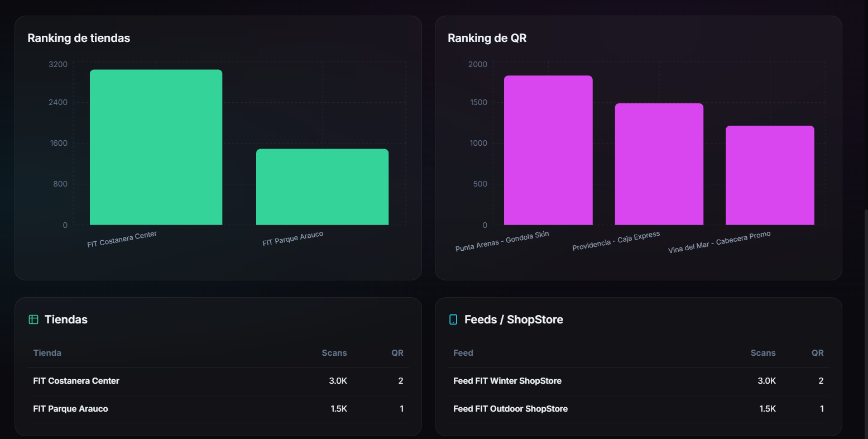Open FIT Parque Arauco row in Tiendas table
This screenshot has height=439, width=868.
pos(71,409)
